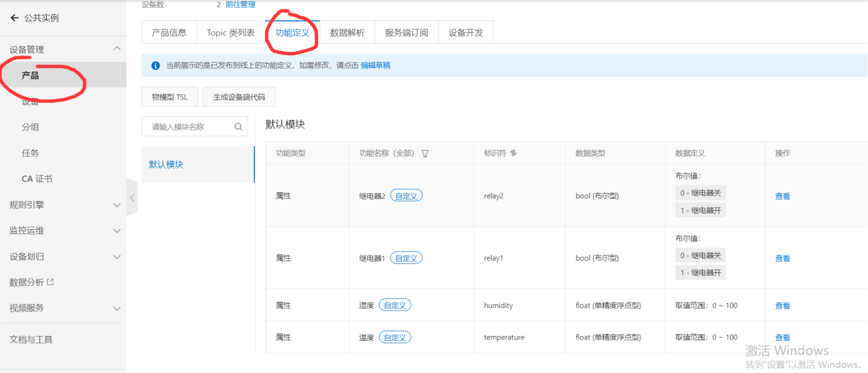Expand the 规则引擎 menu section
This screenshot has width=868, height=373.
point(117,205)
